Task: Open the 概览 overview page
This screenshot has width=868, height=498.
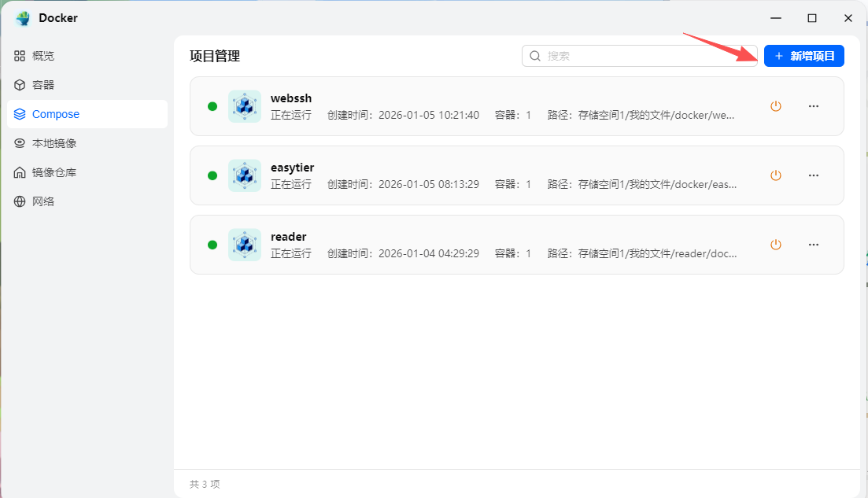Action: (x=87, y=56)
